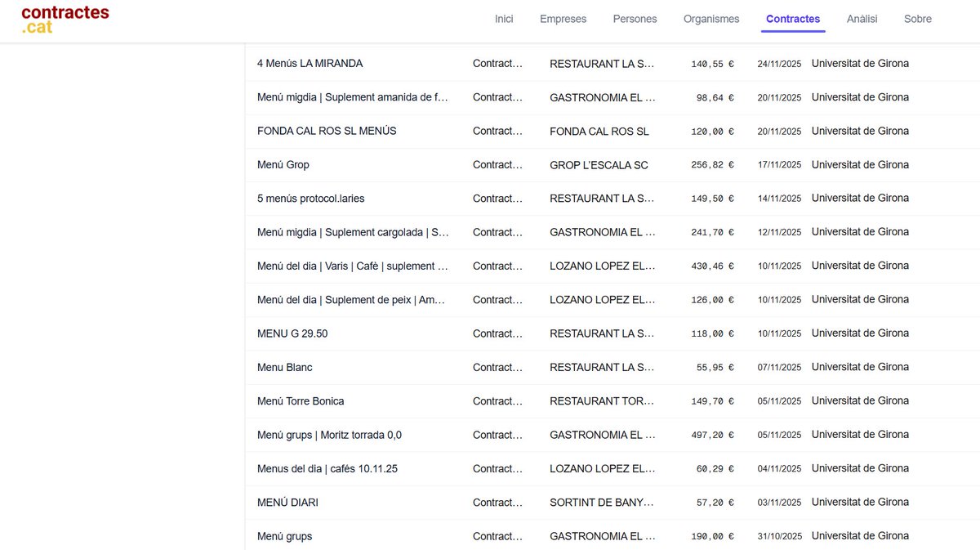This screenshot has width=980, height=550.
Task: Select the 256,82 € amount cell
Action: 712,165
